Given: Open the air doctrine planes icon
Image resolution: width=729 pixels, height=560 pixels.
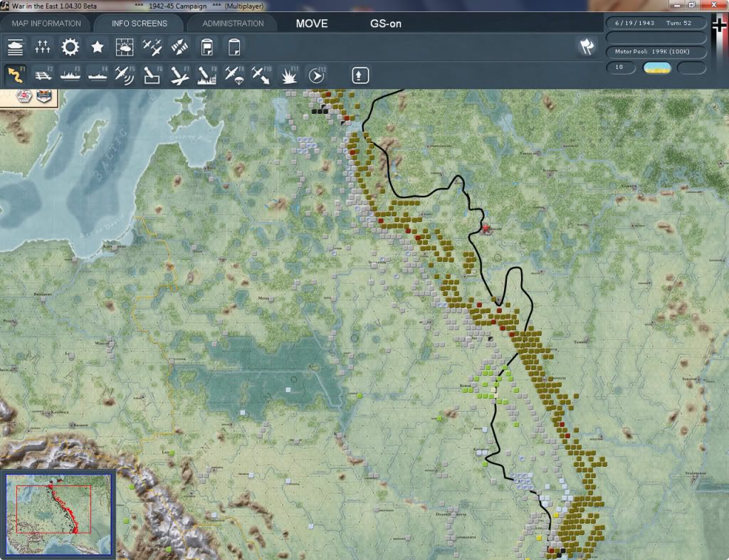Looking at the screenshot, I should click(152, 47).
